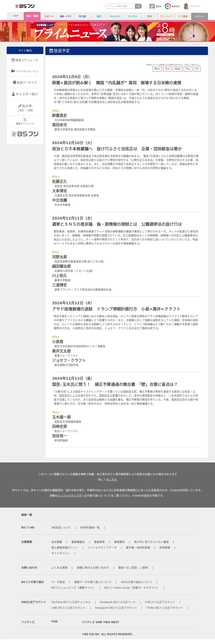Open 番組へのご意見・ご感想 footer link
215x644 pixels.
133,568
